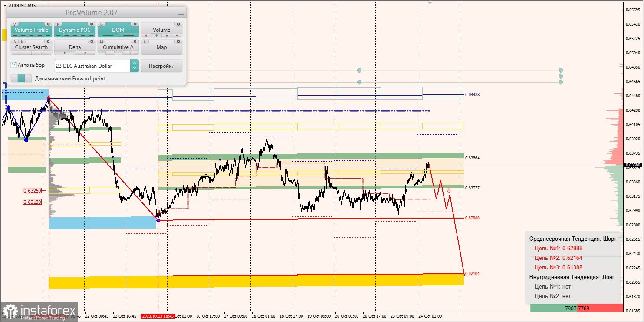Uncheck the Автовыбор checkbox
644x322 pixels.
pyautogui.click(x=13, y=65)
